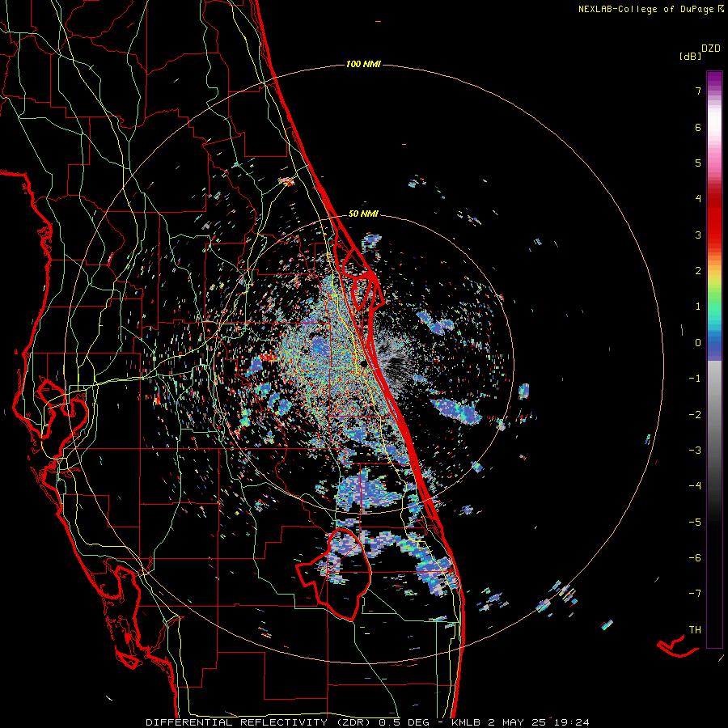Click the -4 value on the color scale

coord(695,485)
